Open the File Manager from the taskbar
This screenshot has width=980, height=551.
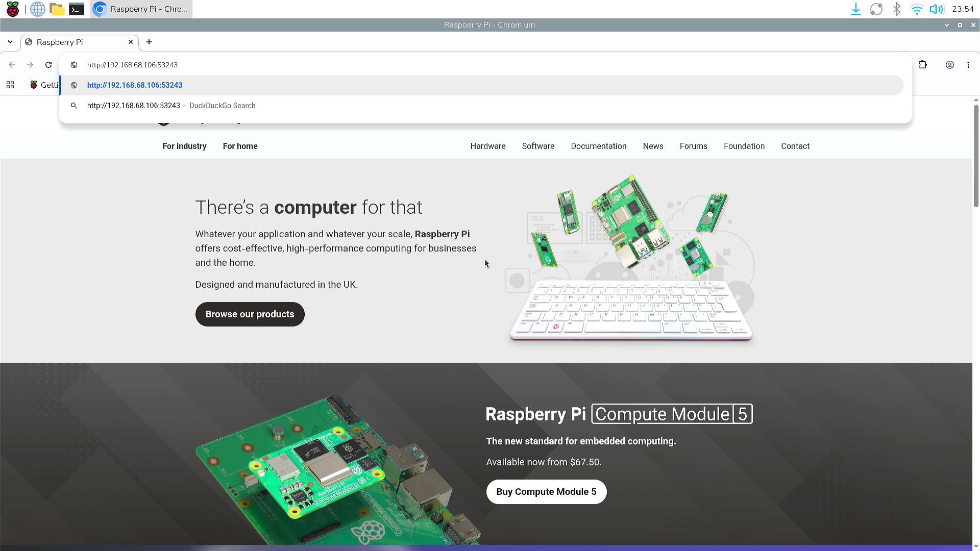tap(57, 9)
